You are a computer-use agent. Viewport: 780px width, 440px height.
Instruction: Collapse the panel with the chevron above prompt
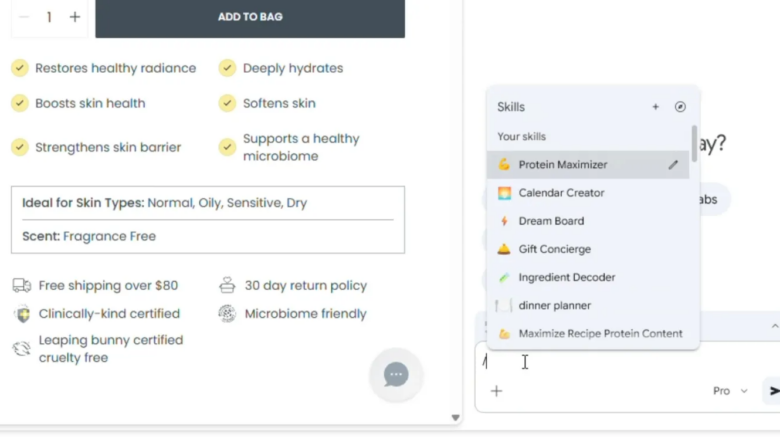[x=775, y=326]
